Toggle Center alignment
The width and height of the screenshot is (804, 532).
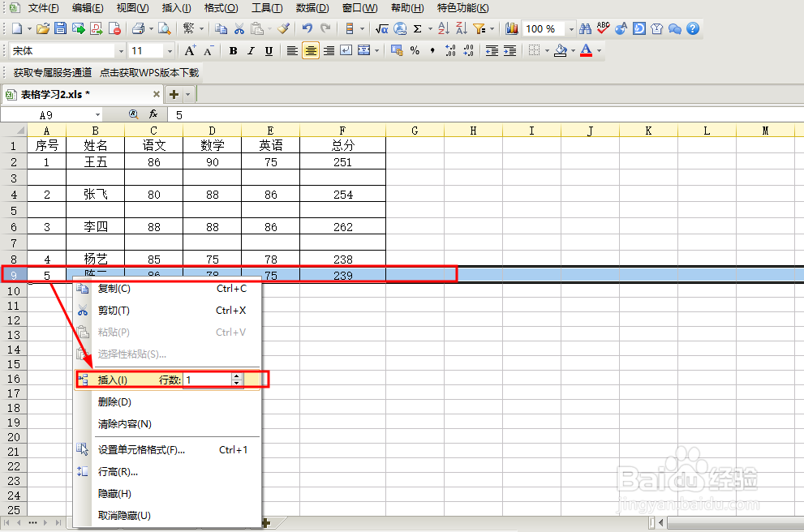(x=311, y=51)
